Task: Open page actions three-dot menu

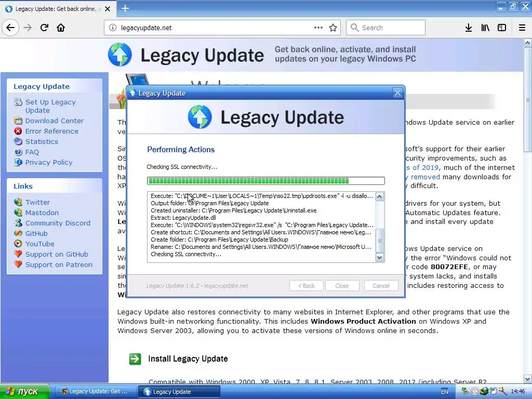Action: point(318,28)
